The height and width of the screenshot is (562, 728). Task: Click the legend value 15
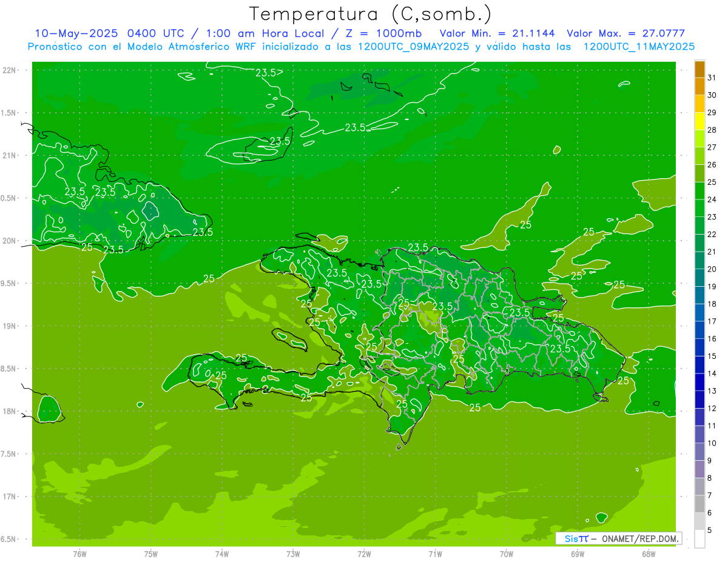pyautogui.click(x=712, y=356)
